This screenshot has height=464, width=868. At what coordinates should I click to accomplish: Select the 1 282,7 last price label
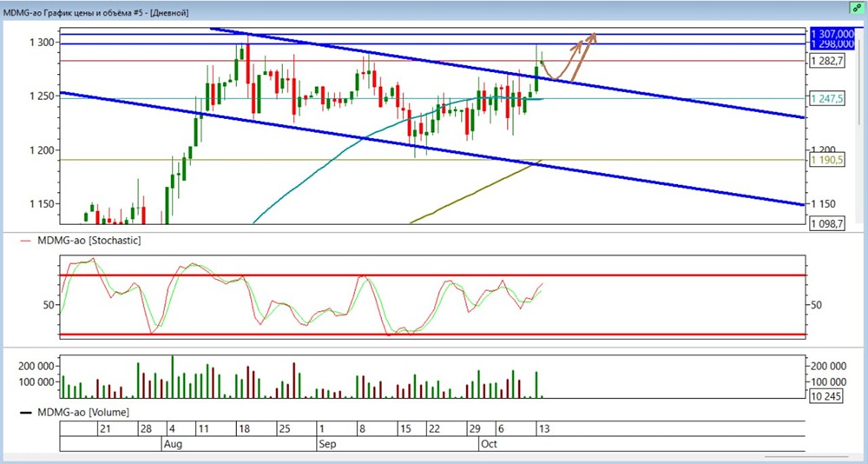tap(827, 61)
